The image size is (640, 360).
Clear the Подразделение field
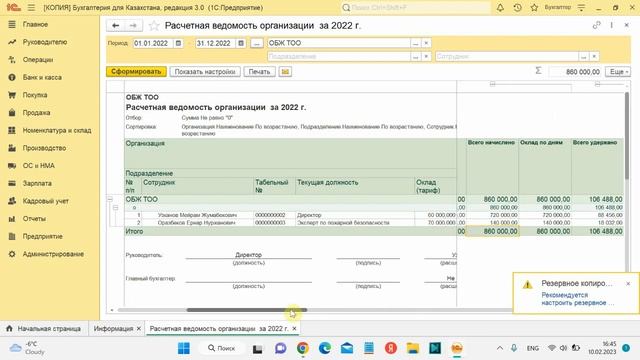(x=426, y=57)
